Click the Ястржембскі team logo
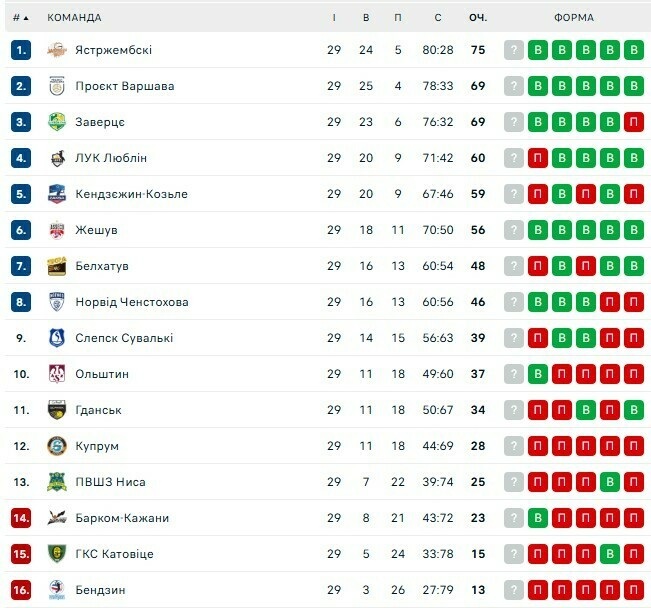 click(x=57, y=50)
